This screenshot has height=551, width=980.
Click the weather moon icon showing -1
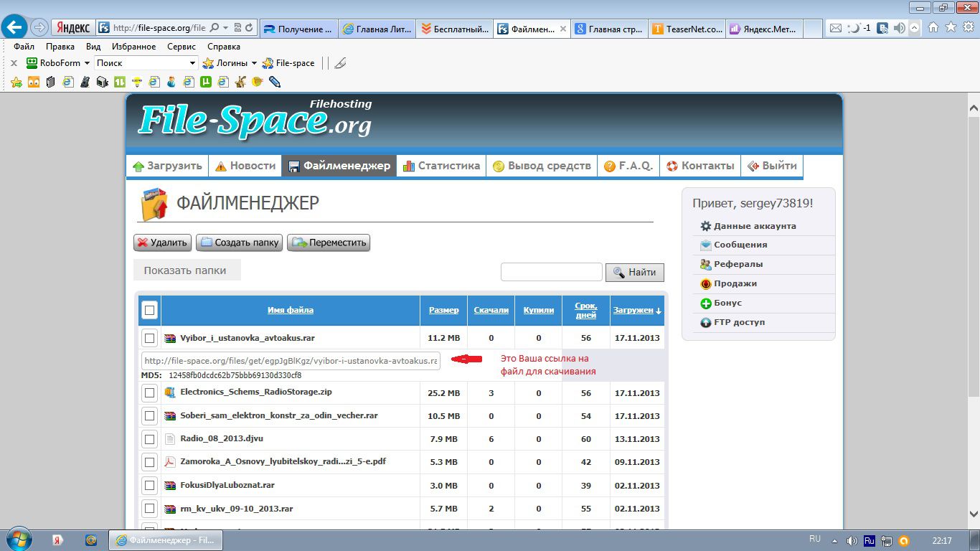coord(859,28)
